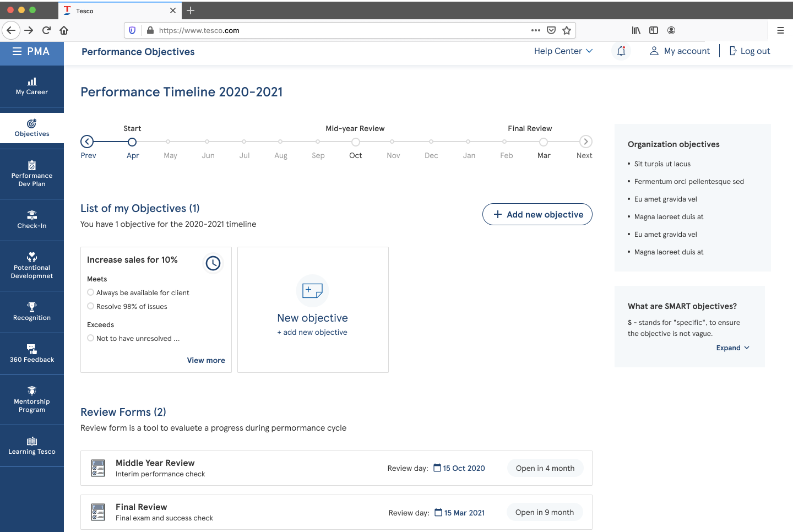Select Objectives in the sidebar

[32, 128]
